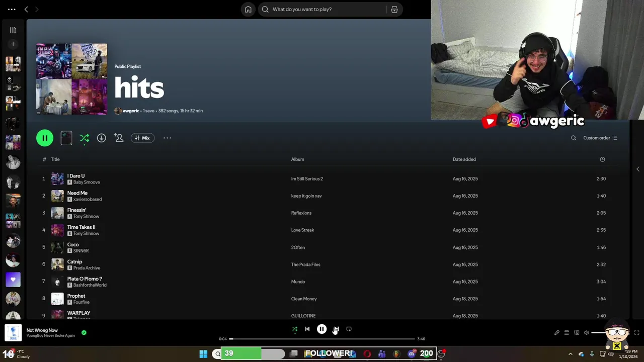Sort by the Album column header

tap(297, 159)
